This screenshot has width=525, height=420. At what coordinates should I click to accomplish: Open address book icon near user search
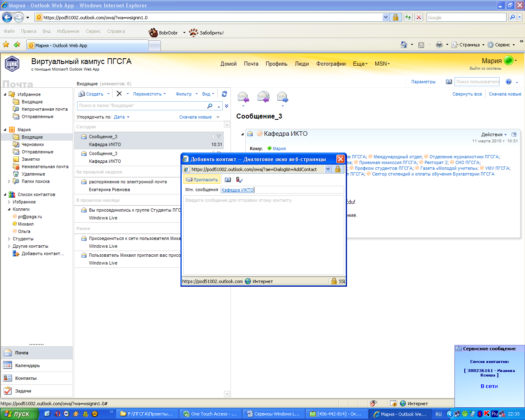449,82
